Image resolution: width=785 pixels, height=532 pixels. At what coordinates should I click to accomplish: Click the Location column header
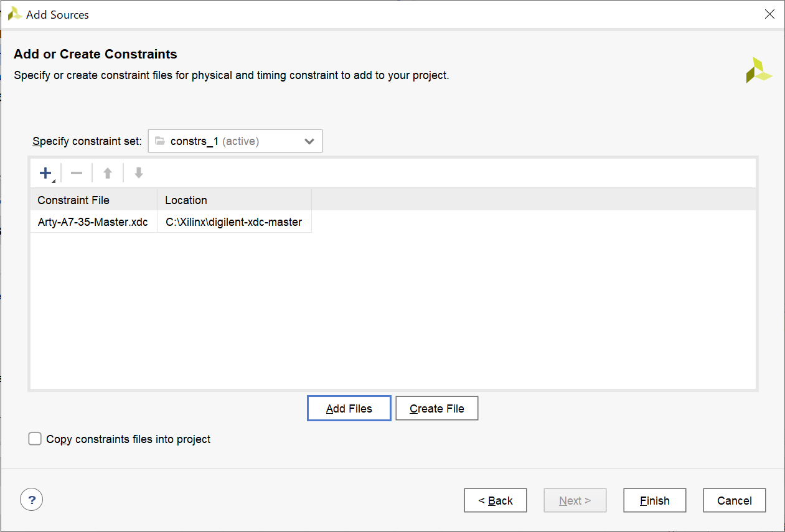point(234,200)
